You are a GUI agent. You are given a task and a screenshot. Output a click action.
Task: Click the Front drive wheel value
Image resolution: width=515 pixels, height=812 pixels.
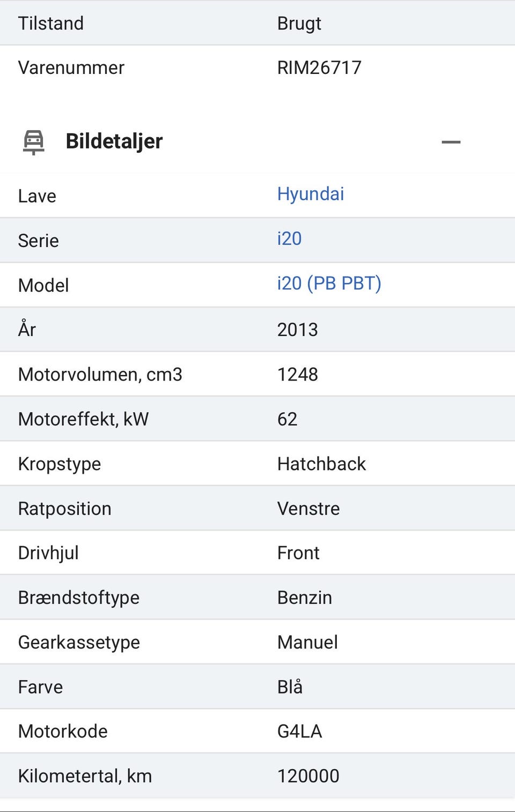click(x=298, y=553)
